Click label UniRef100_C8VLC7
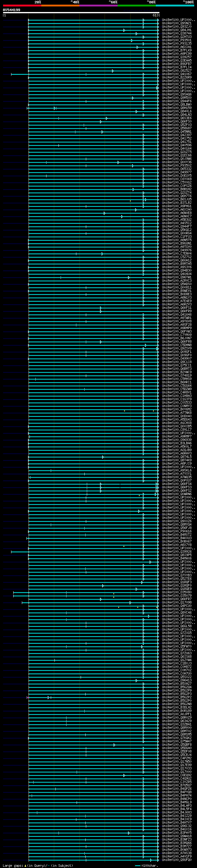Viewport: 197px width, 868px height. click(x=177, y=430)
